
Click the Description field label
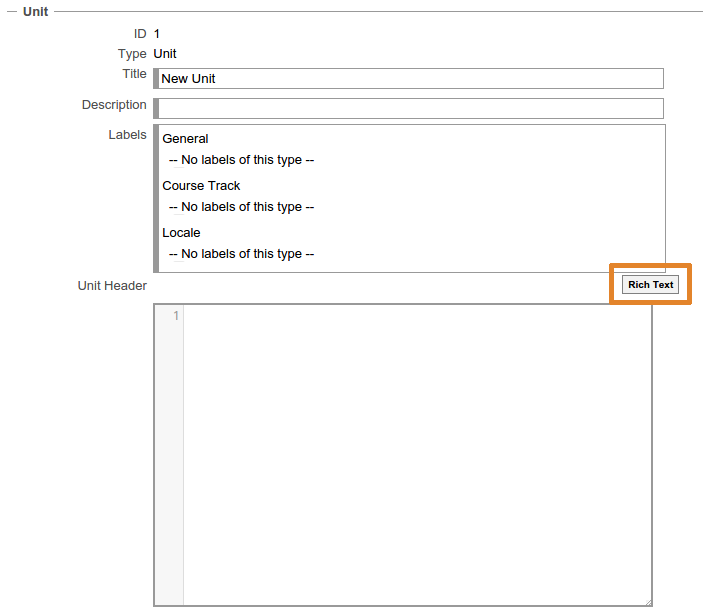click(114, 105)
